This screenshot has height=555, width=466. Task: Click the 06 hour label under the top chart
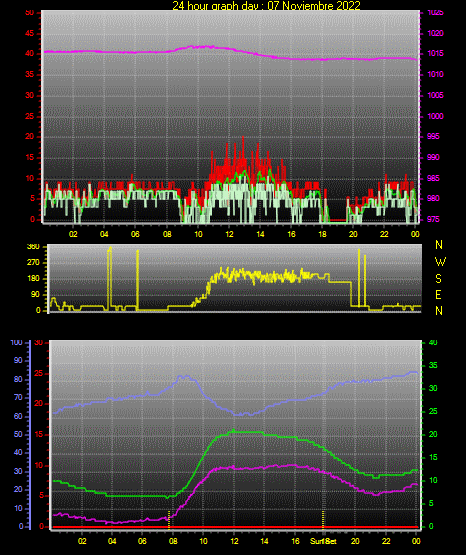click(x=135, y=234)
